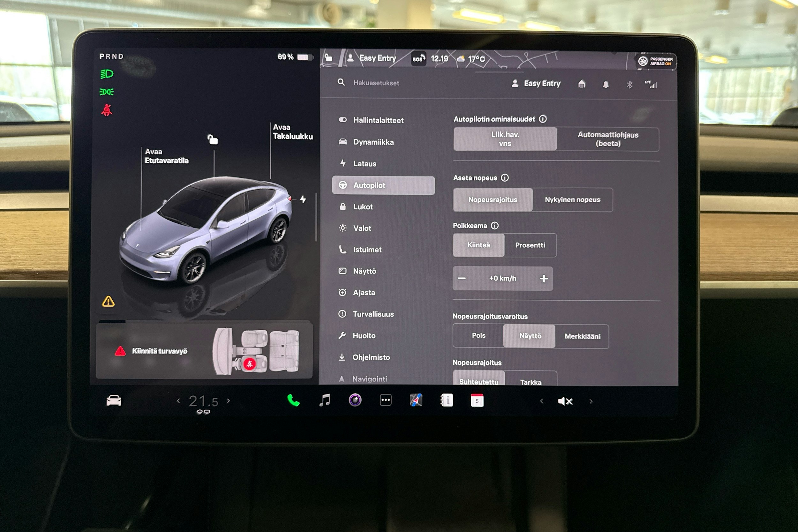
Task: Raise volume with right chevron
Action: click(x=591, y=401)
